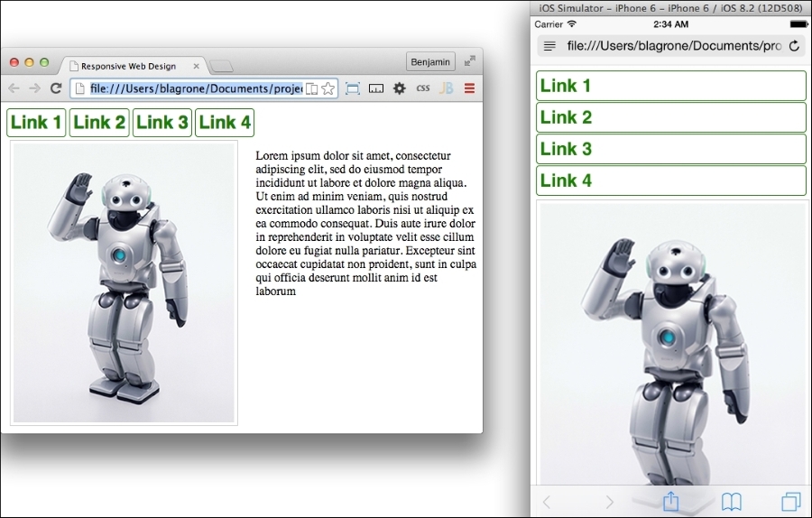
Task: Tap the Safari bookmarks icon in simulator
Action: point(731,501)
